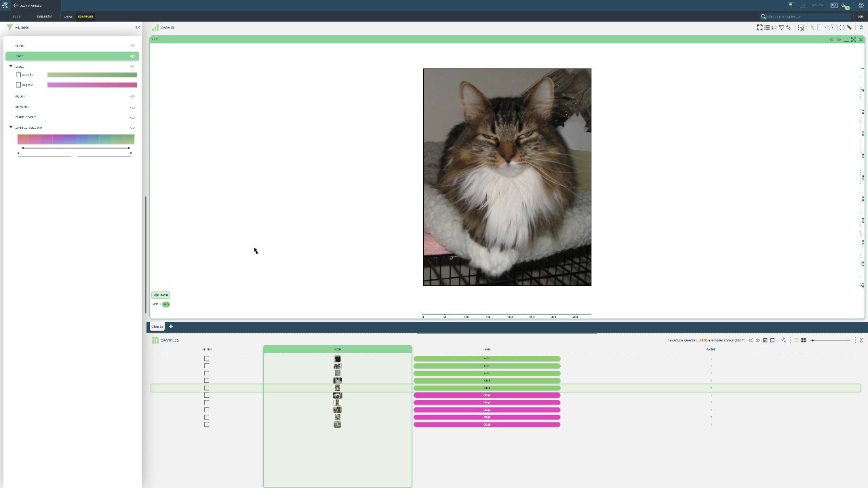Screen dimensions: 868x488
Task: Tick the checkbox in the first examples row
Action: [x=206, y=359]
